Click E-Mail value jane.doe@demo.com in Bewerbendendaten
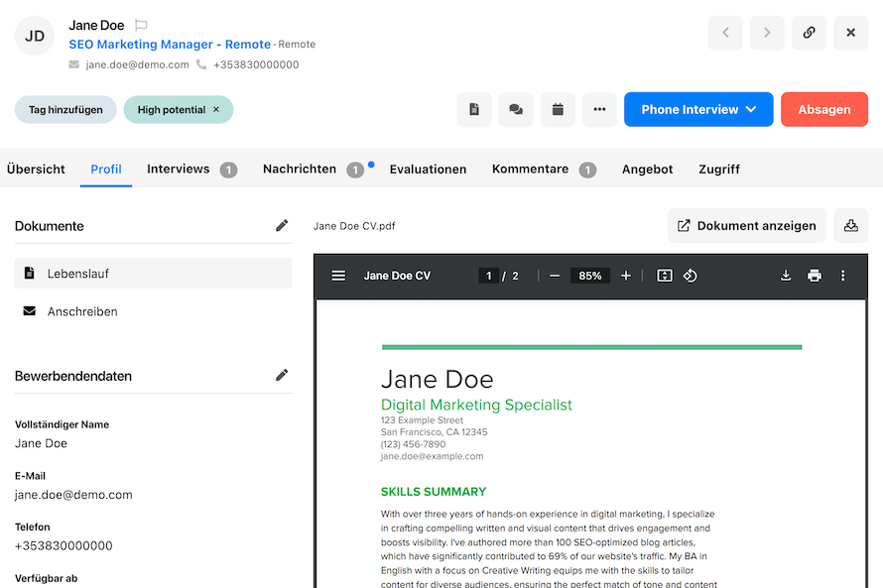 (x=73, y=495)
